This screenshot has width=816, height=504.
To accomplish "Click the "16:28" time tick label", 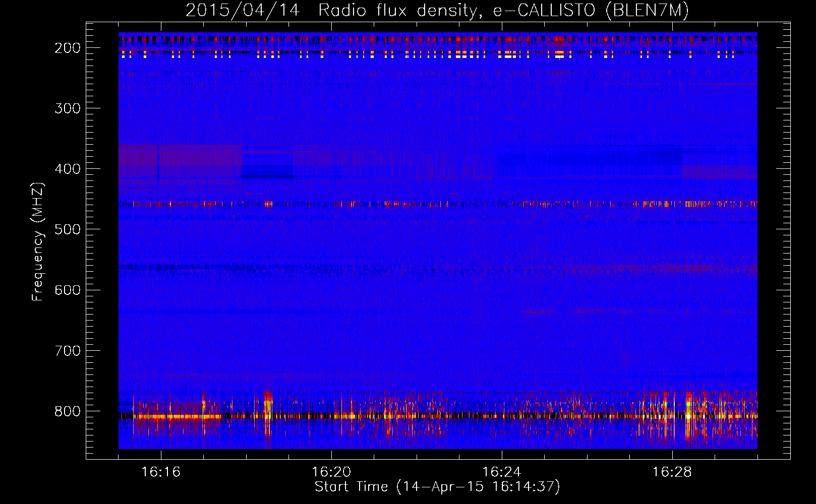I will tap(672, 472).
